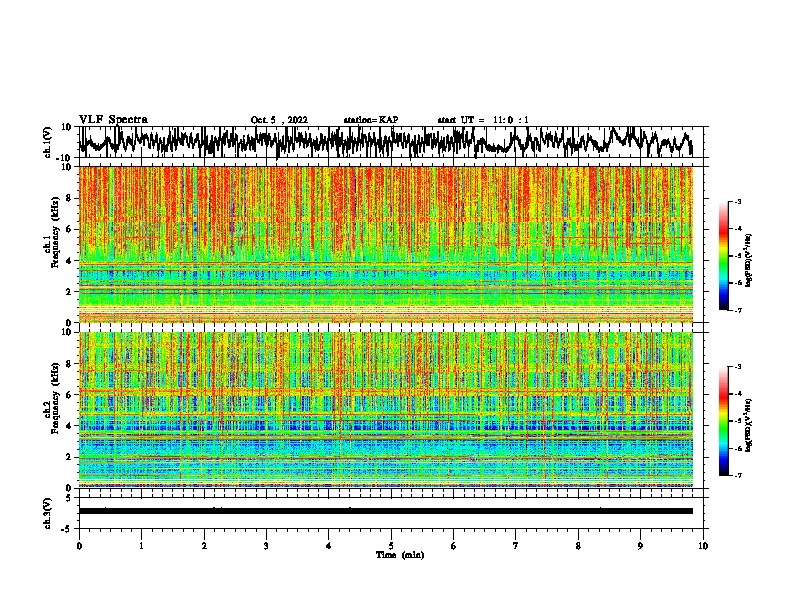This screenshot has height=612, width=792.
Task: Click time axis tick label "1"
Action: (x=141, y=546)
